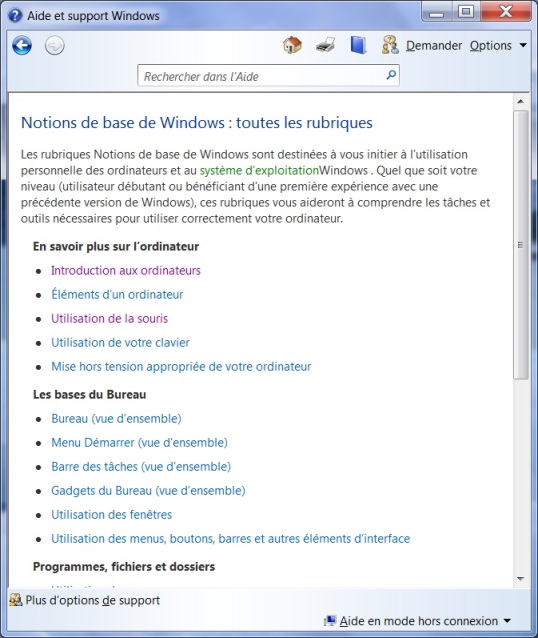
Task: Click the page title Notions de base
Action: tap(197, 122)
